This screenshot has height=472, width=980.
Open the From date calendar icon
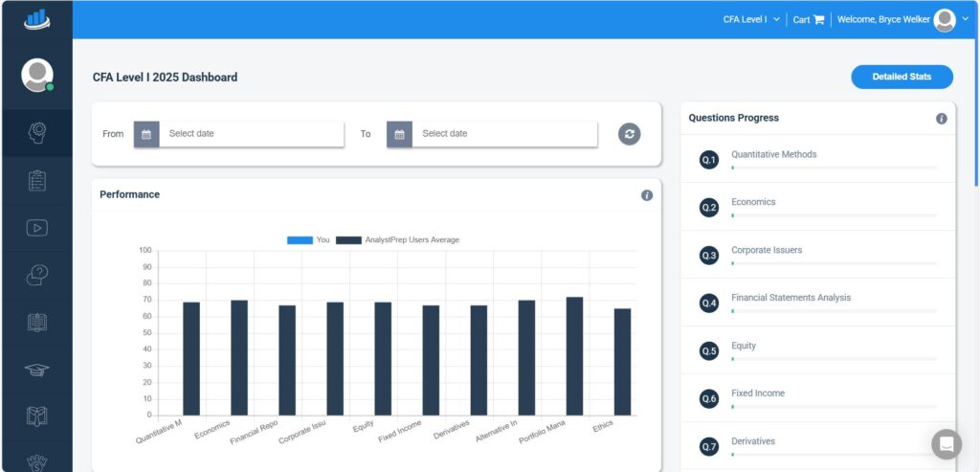click(x=146, y=134)
